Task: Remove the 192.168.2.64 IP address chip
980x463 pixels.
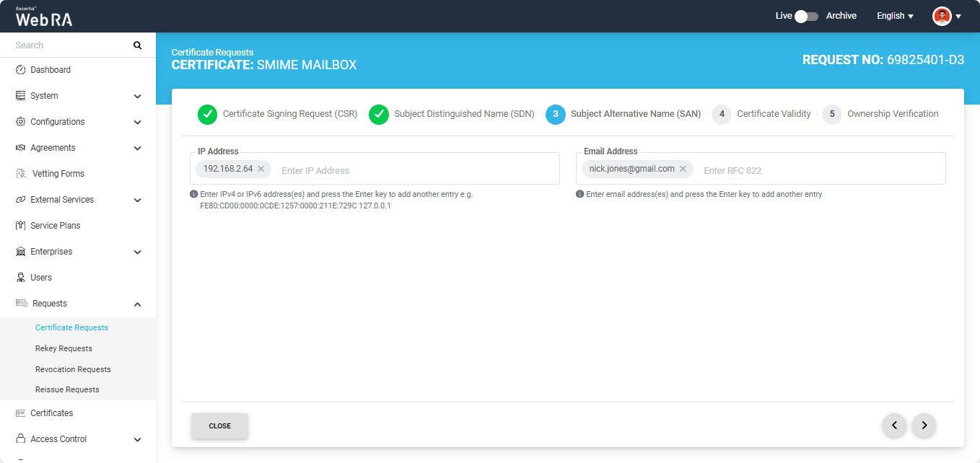Action: pos(261,169)
